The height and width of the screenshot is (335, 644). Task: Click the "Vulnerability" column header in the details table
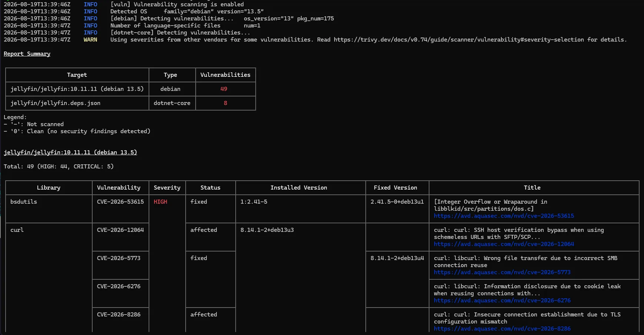pyautogui.click(x=119, y=188)
